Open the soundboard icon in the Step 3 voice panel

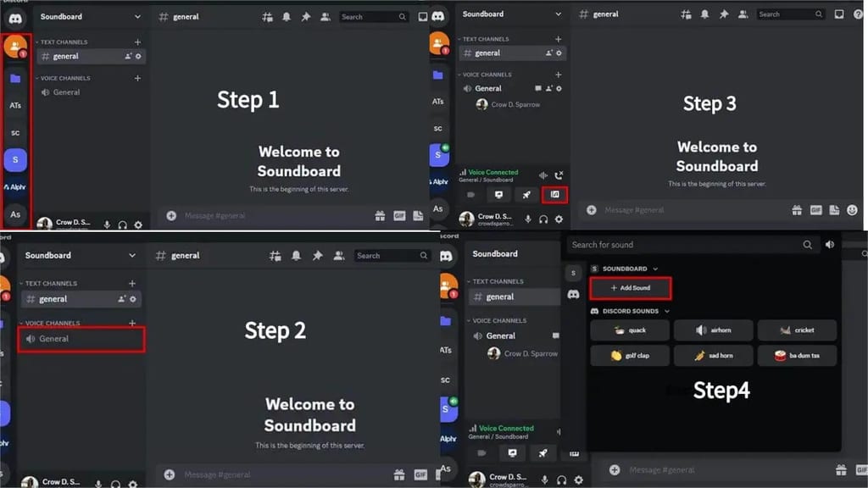coord(554,194)
